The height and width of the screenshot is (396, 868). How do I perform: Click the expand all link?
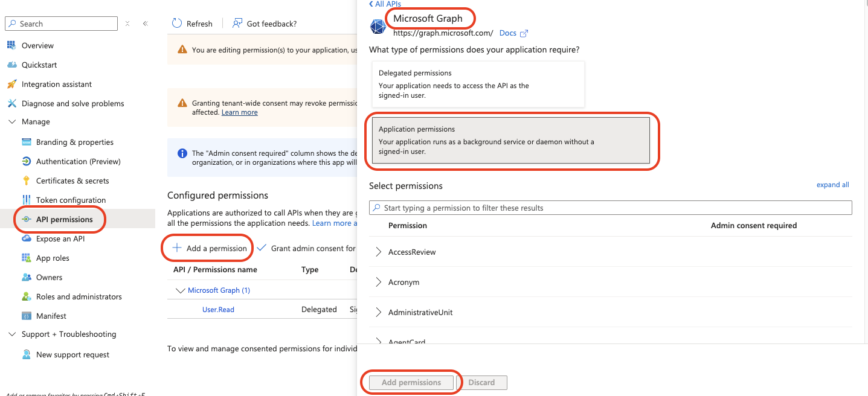(x=832, y=185)
